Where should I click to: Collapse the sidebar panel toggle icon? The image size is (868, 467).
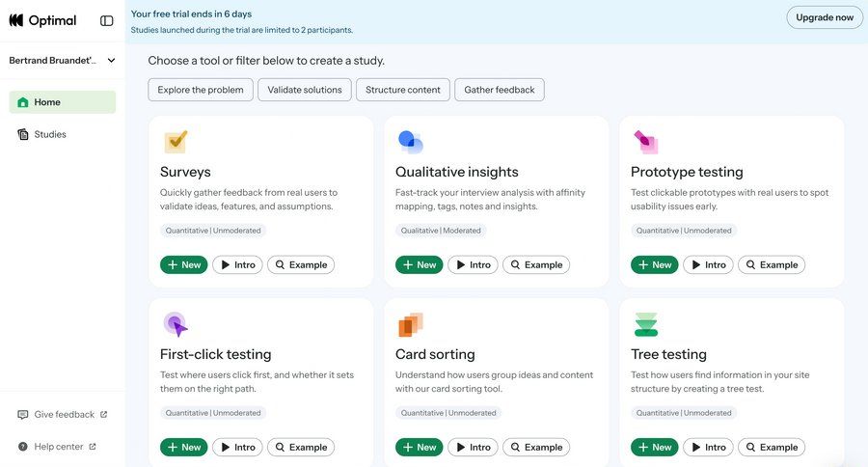click(107, 20)
